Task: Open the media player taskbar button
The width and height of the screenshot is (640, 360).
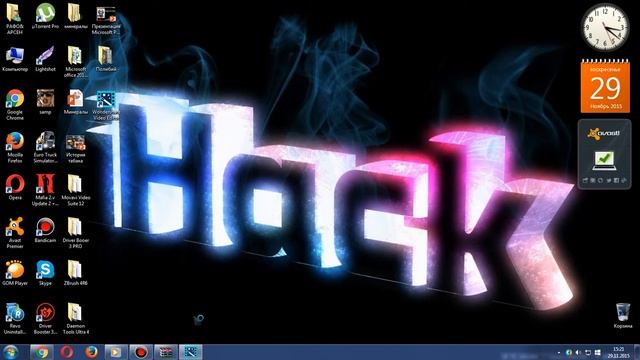Action: [116, 352]
